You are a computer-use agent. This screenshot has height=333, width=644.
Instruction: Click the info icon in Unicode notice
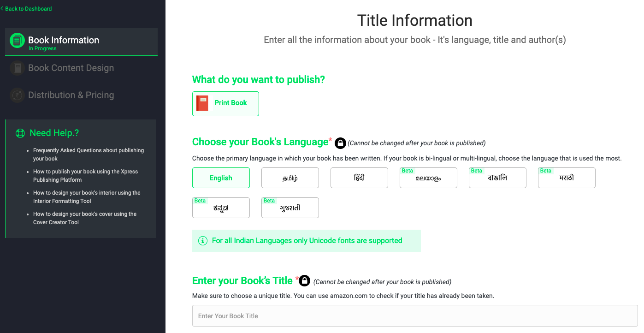point(202,241)
